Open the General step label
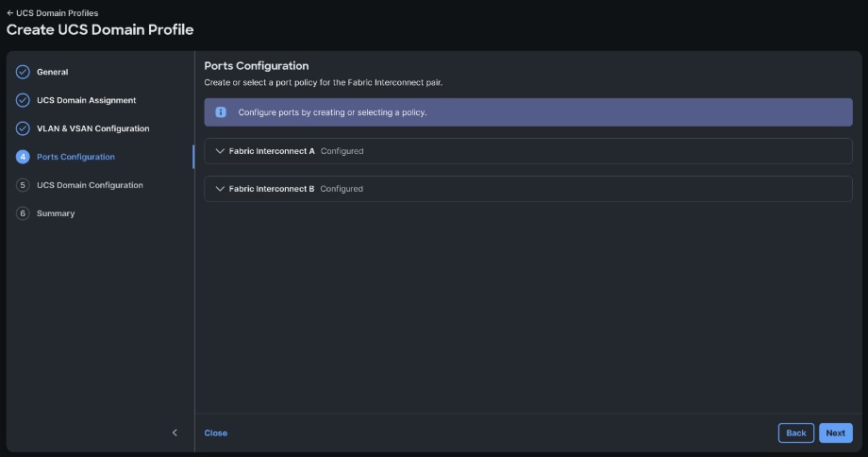The height and width of the screenshot is (457, 868). pyautogui.click(x=53, y=72)
